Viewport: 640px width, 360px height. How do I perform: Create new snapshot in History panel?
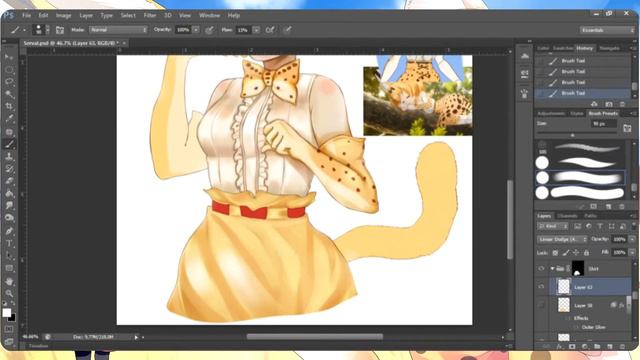609,104
